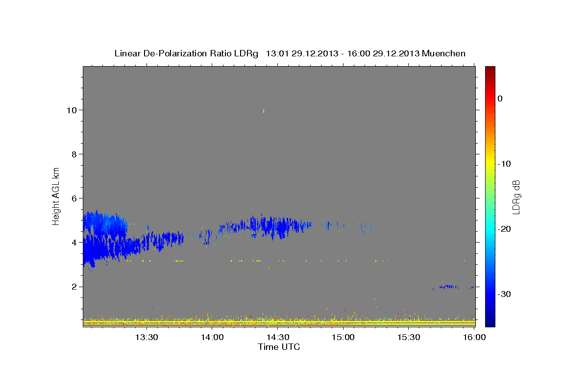
Task: Click the thick blue cloud layer near 13:10
Action: tap(105, 240)
